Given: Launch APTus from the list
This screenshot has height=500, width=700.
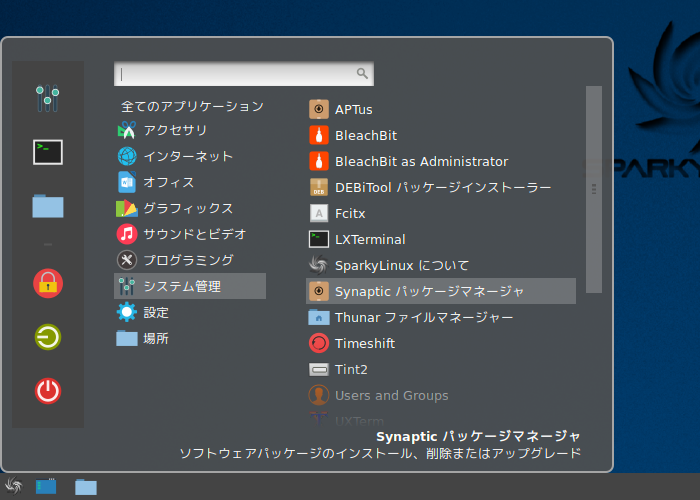Looking at the screenshot, I should 441,109.
